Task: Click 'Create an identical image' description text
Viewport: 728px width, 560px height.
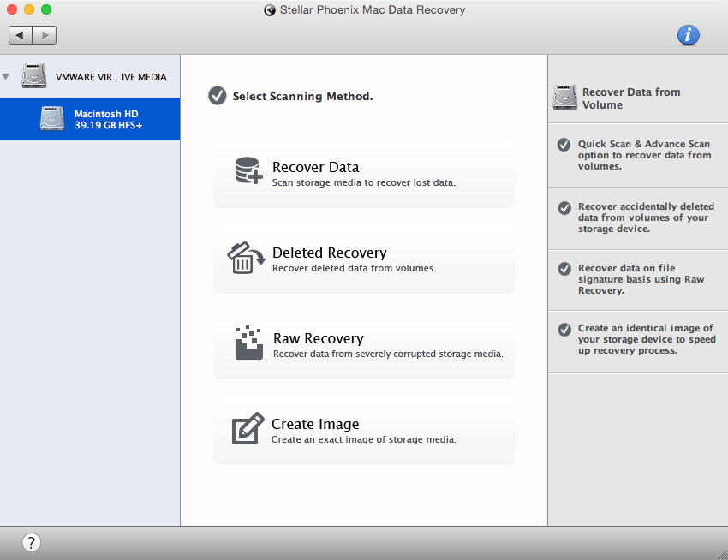Action: [x=647, y=339]
